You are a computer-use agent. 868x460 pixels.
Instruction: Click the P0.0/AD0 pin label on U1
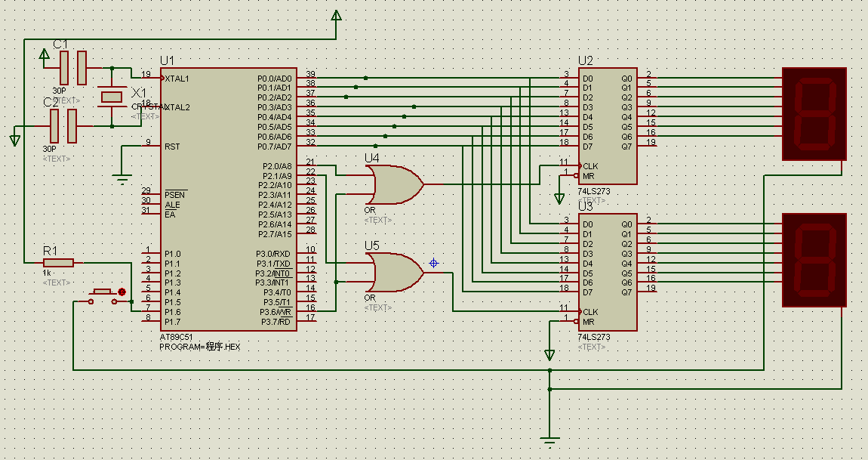pyautogui.click(x=275, y=79)
